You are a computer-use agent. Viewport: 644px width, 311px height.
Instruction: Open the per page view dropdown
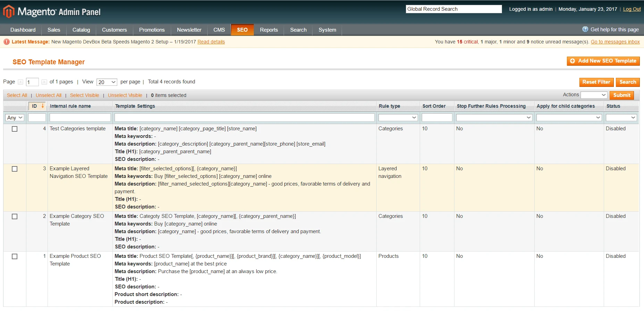click(107, 82)
